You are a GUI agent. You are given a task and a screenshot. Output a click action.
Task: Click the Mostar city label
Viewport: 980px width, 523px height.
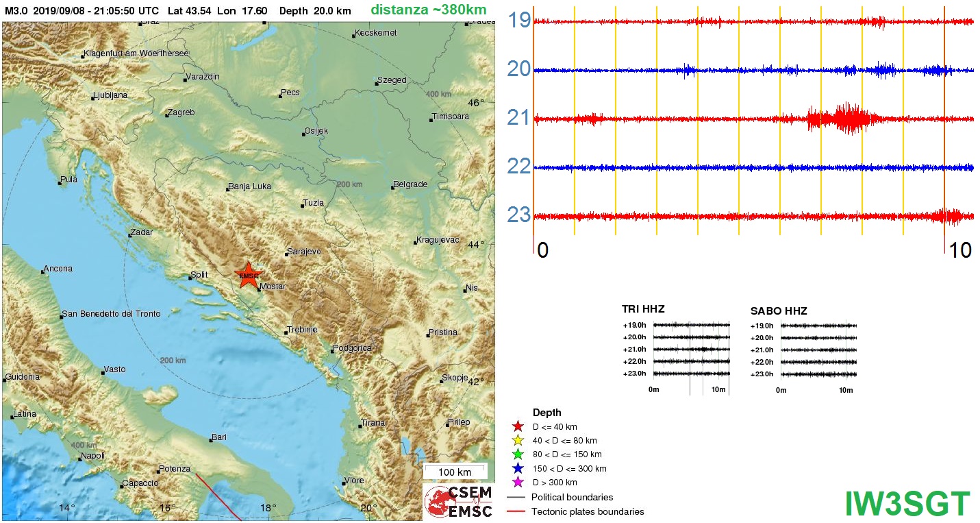[x=273, y=287]
